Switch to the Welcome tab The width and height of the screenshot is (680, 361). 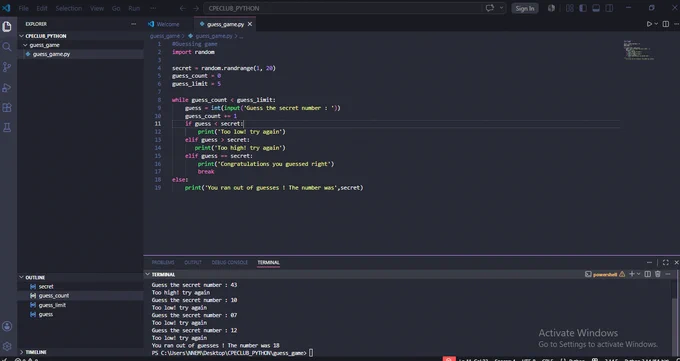point(168,24)
